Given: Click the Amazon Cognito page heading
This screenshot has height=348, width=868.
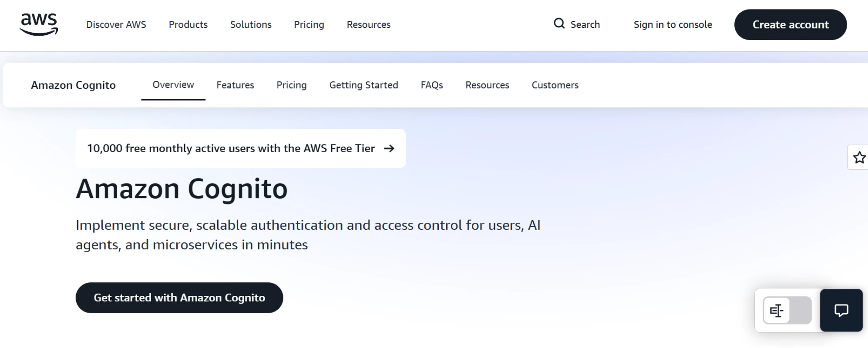Looking at the screenshot, I should [x=182, y=189].
